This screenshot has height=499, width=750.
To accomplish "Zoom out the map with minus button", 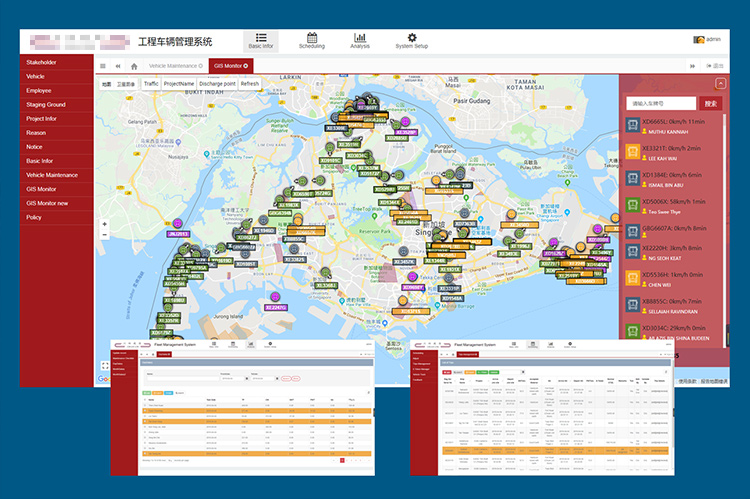I will pyautogui.click(x=104, y=234).
